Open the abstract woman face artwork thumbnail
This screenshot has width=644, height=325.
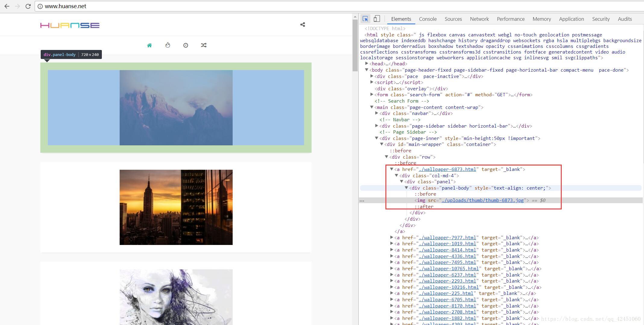click(176, 297)
